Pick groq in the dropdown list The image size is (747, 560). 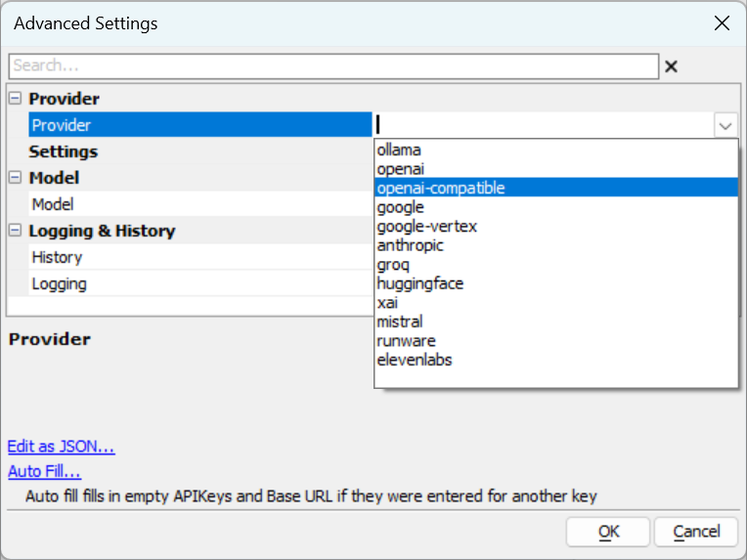click(556, 264)
